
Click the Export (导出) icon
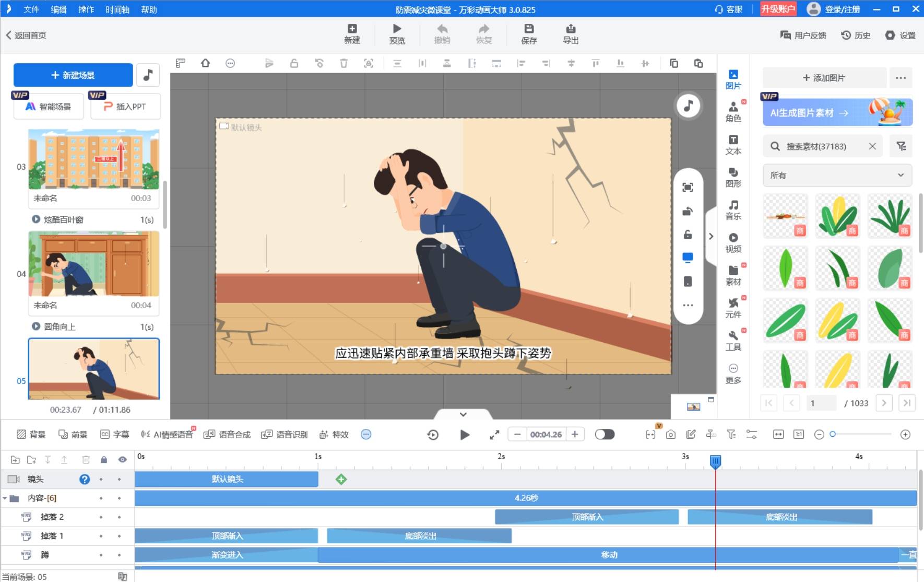pyautogui.click(x=570, y=33)
